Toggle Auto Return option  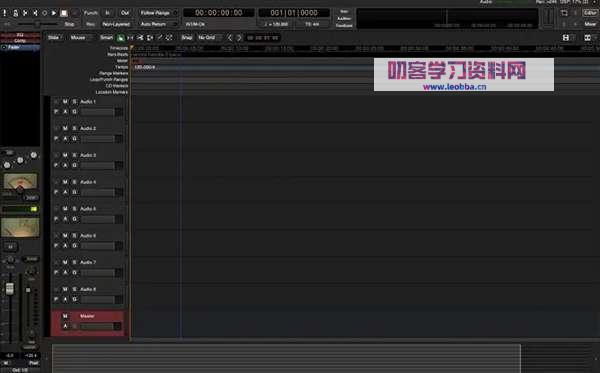pyautogui.click(x=158, y=24)
